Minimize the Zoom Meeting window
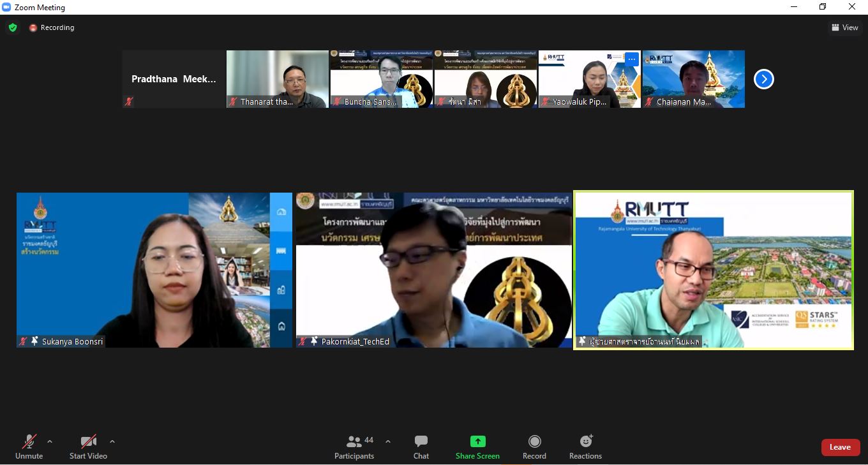 point(794,7)
